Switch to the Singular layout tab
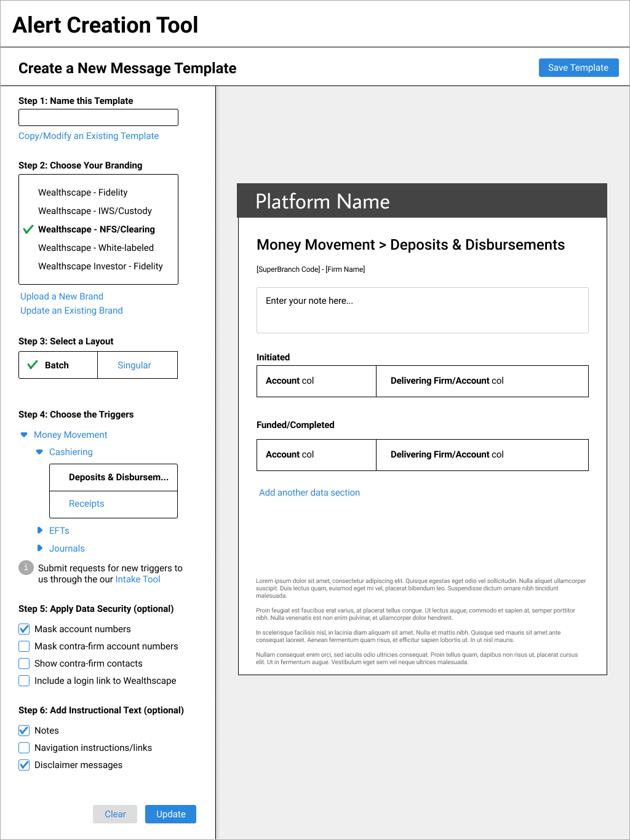Viewport: 630px width, 840px height. (x=134, y=364)
